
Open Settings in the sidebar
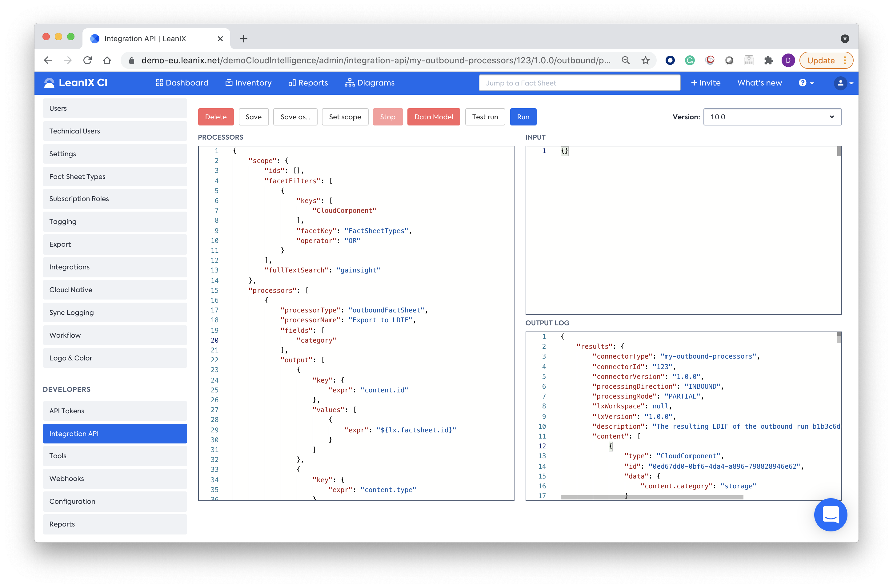pyautogui.click(x=115, y=154)
